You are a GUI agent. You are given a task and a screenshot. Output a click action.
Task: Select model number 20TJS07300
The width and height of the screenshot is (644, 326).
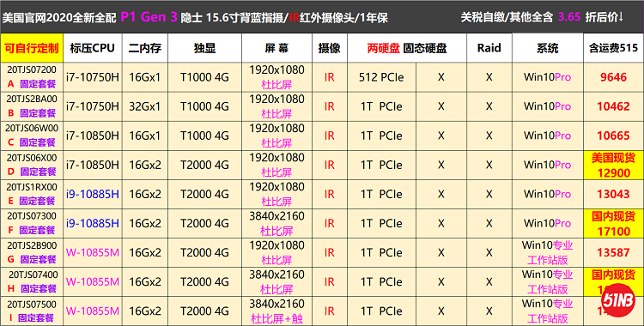tap(32, 216)
